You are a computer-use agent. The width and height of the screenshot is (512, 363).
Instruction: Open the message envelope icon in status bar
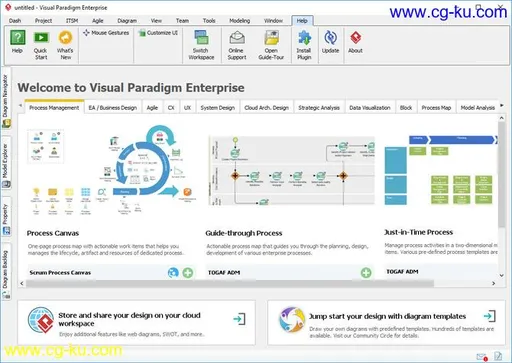482,357
